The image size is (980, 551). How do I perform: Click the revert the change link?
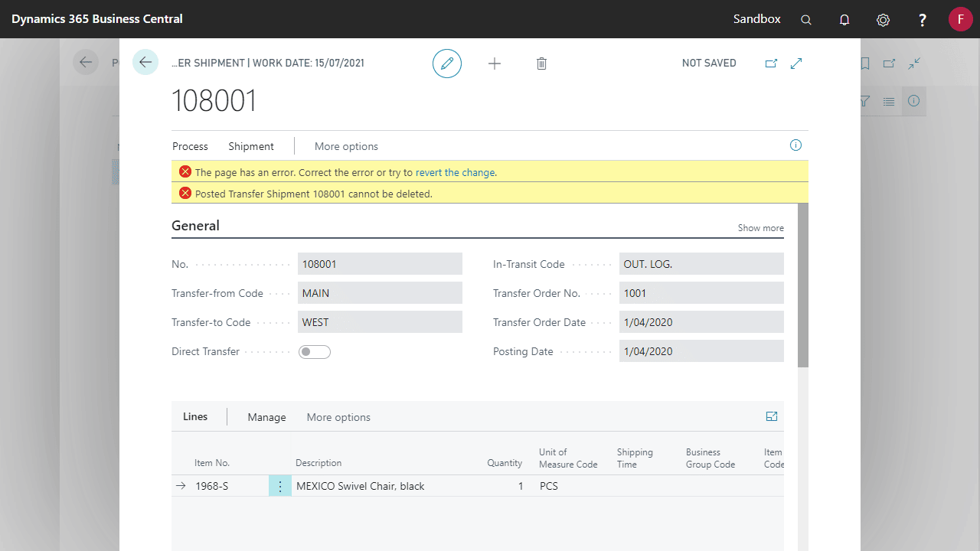[455, 172]
